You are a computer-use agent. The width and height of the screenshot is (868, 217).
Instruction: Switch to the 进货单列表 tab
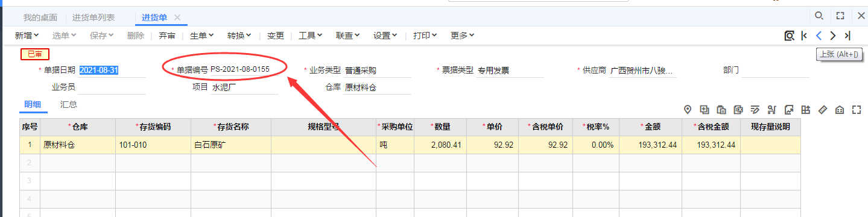click(93, 17)
